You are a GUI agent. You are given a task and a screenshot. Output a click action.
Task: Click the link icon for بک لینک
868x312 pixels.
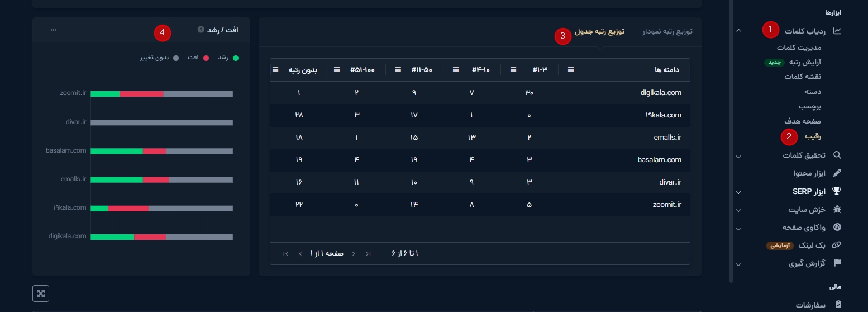click(x=837, y=245)
